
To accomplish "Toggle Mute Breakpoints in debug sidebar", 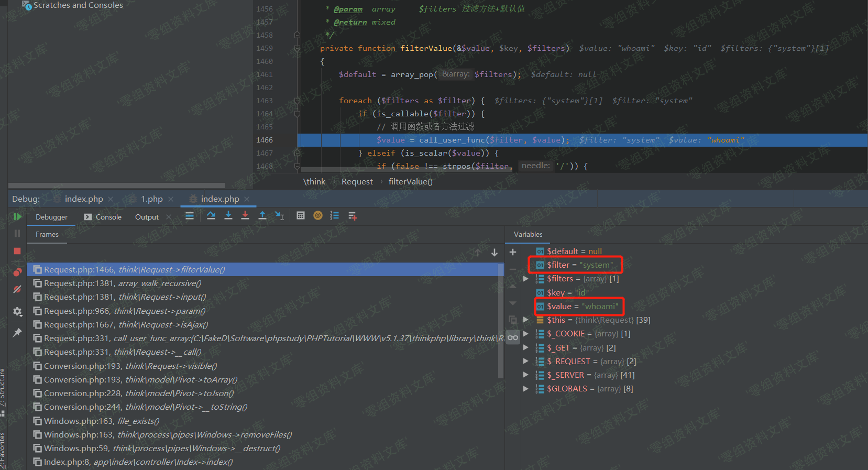I will [x=17, y=289].
